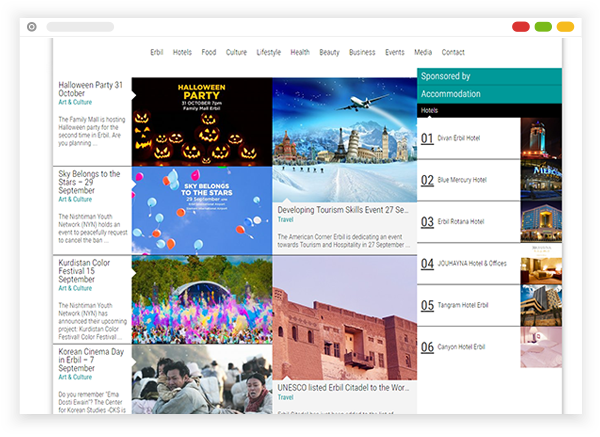Open Korean Cinema Day in Erbil title

(x=91, y=360)
